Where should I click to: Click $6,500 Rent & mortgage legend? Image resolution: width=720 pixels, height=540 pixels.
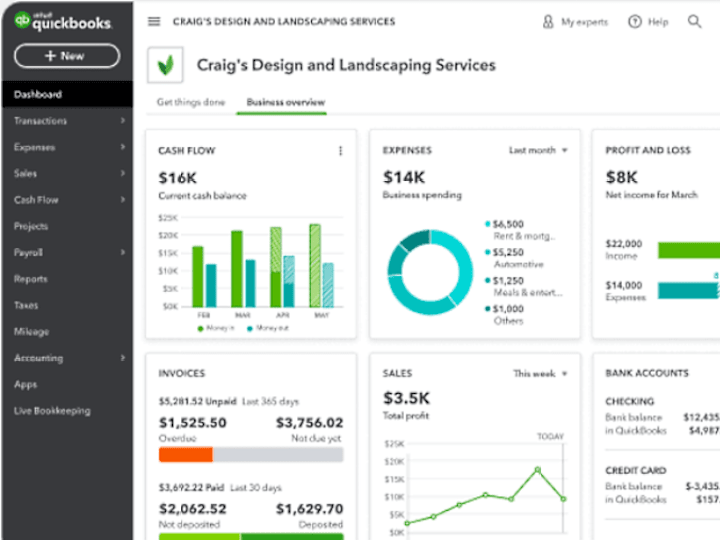click(x=520, y=230)
